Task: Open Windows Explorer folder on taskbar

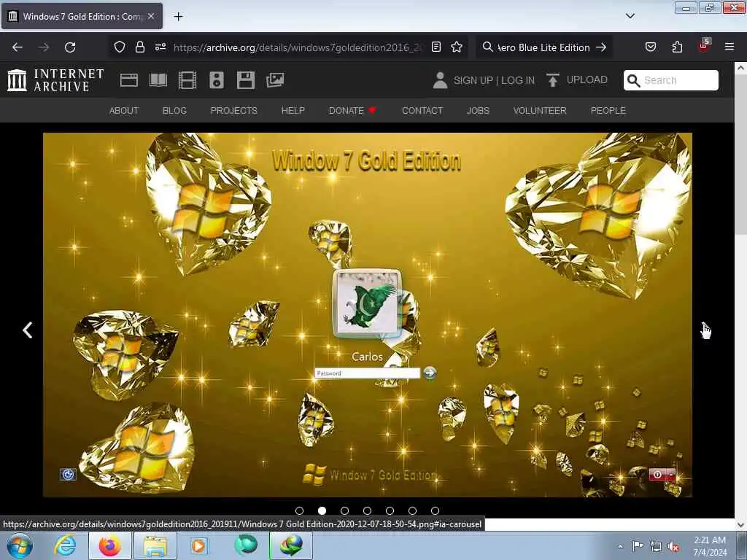Action: click(x=155, y=545)
